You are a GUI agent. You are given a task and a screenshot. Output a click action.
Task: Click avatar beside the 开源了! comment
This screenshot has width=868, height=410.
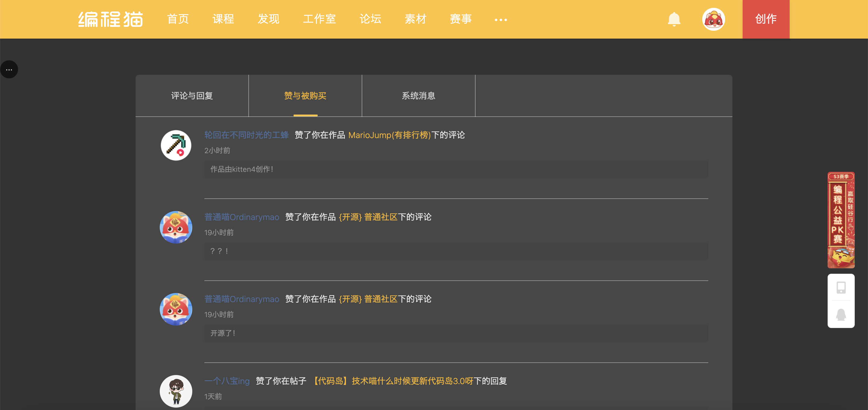(176, 309)
